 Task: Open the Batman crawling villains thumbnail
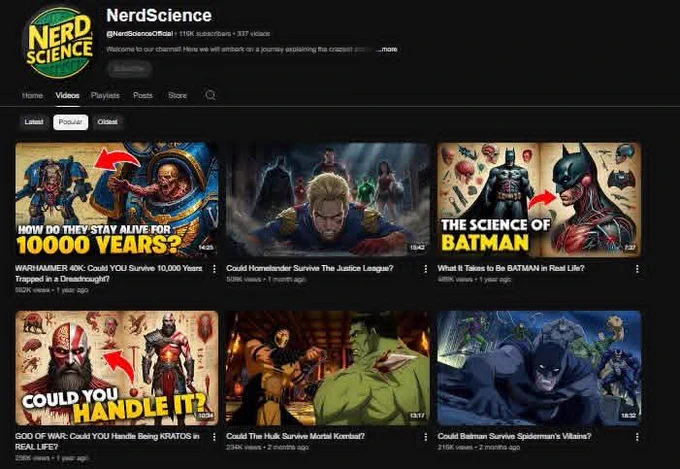[539, 368]
